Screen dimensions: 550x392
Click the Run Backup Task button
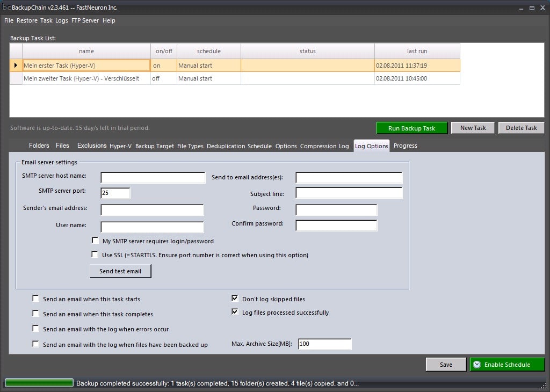coord(412,128)
